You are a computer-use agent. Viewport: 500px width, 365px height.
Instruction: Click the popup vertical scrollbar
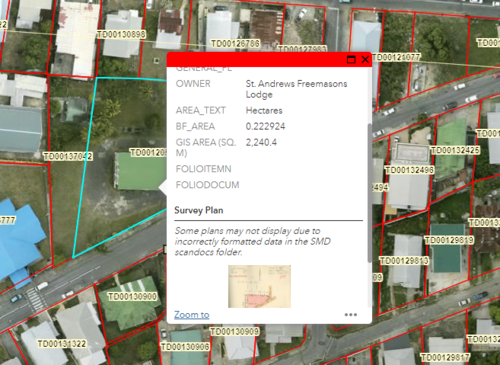(x=369, y=193)
